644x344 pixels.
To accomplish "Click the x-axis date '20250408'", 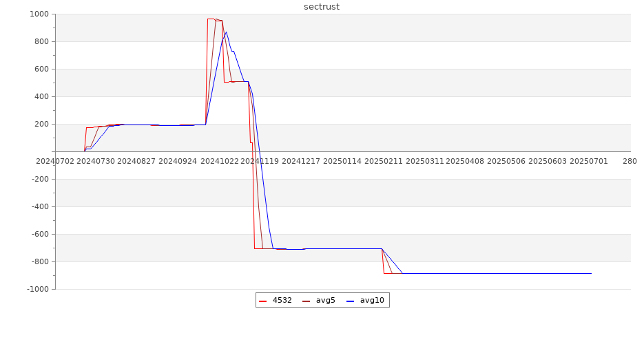I will (465, 161).
